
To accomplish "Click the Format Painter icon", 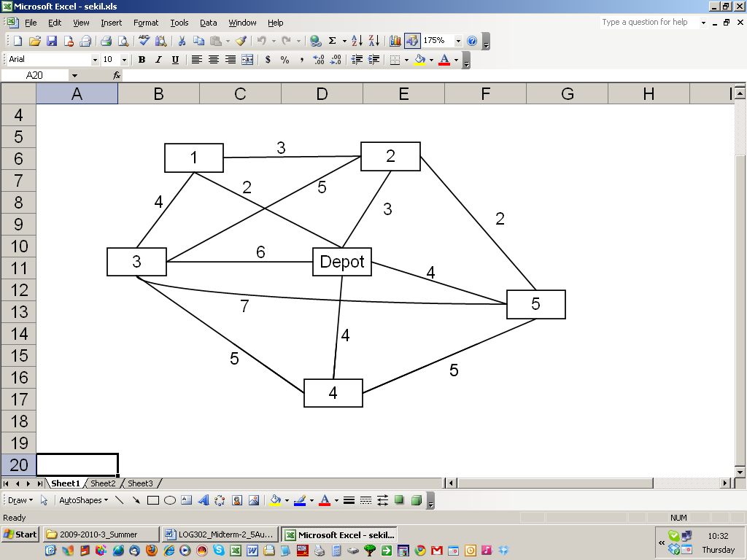I will [242, 42].
